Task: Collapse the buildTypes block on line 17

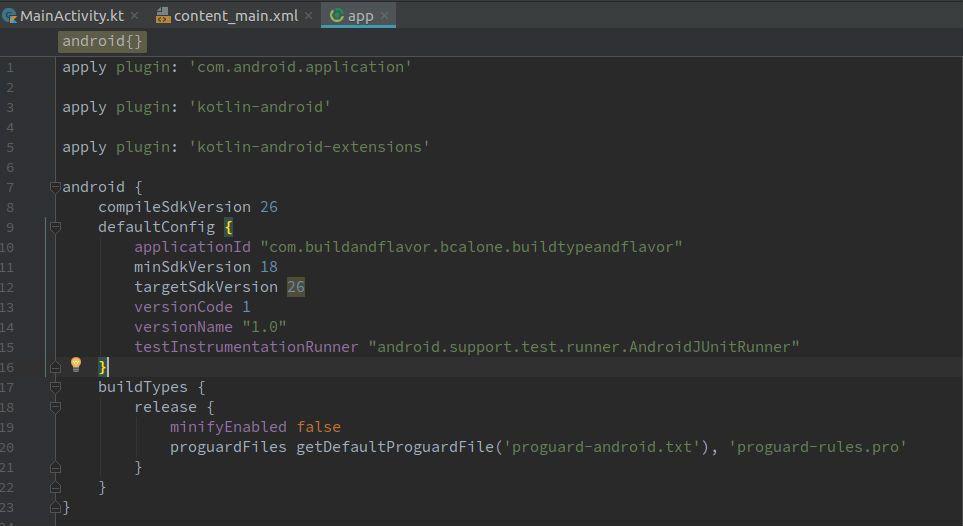Action: (55, 387)
